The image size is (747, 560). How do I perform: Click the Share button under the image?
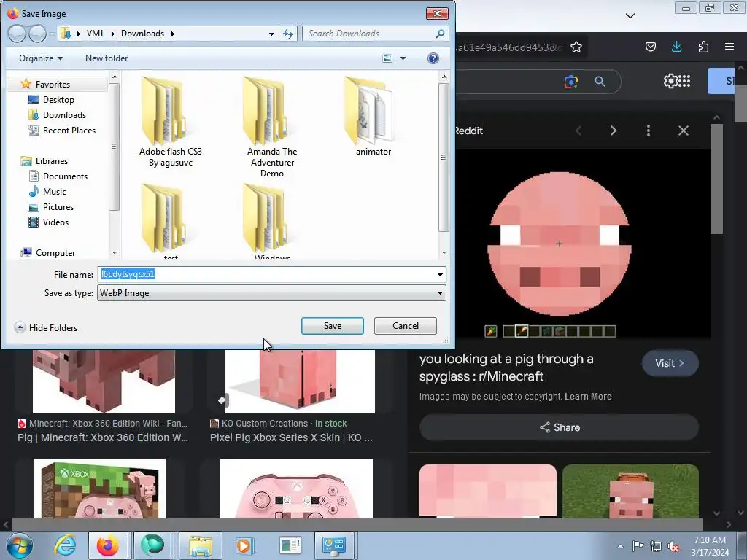[559, 427]
